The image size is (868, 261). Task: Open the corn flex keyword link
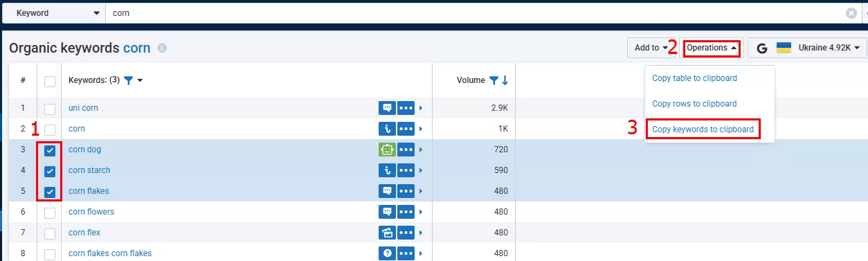[x=84, y=233]
